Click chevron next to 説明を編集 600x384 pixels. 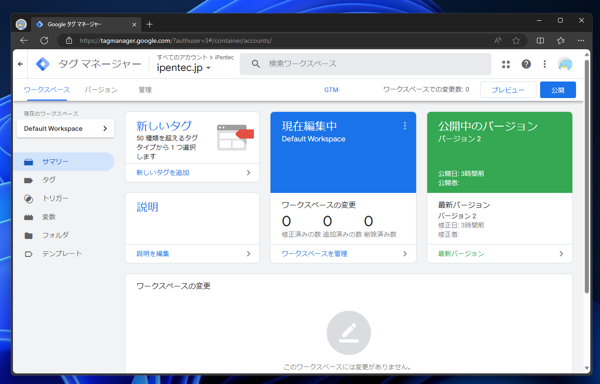point(248,254)
